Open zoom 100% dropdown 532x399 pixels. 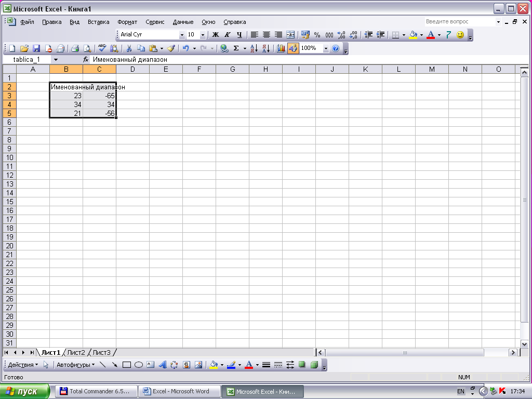click(326, 48)
